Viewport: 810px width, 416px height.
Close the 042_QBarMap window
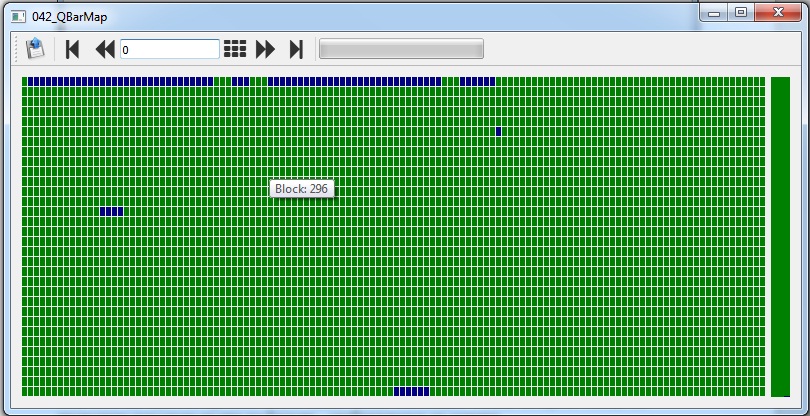(778, 12)
